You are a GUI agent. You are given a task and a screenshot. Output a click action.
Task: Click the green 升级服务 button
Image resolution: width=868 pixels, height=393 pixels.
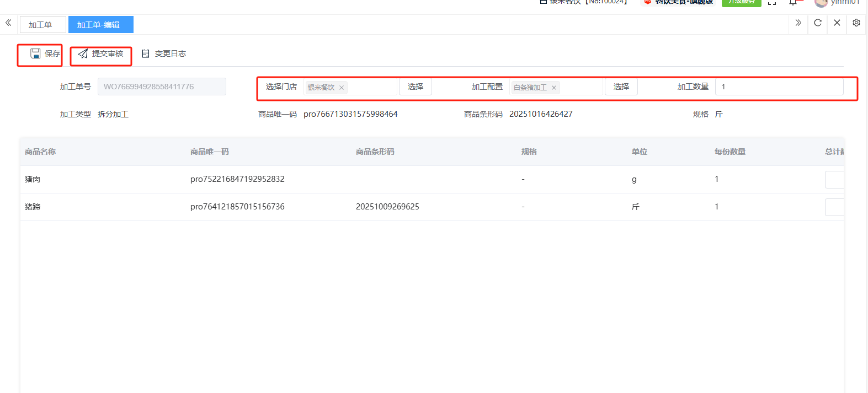(x=741, y=2)
